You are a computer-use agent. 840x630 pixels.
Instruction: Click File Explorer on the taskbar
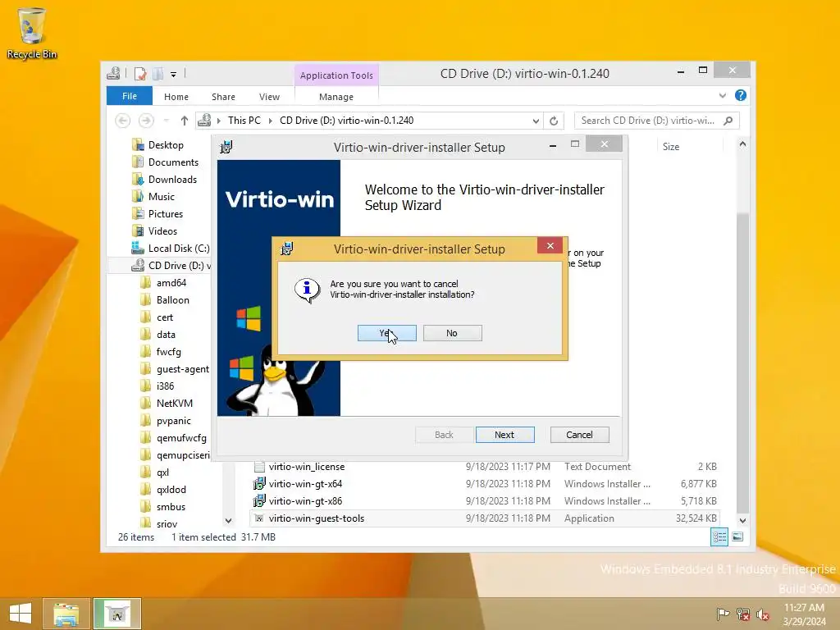coord(66,614)
